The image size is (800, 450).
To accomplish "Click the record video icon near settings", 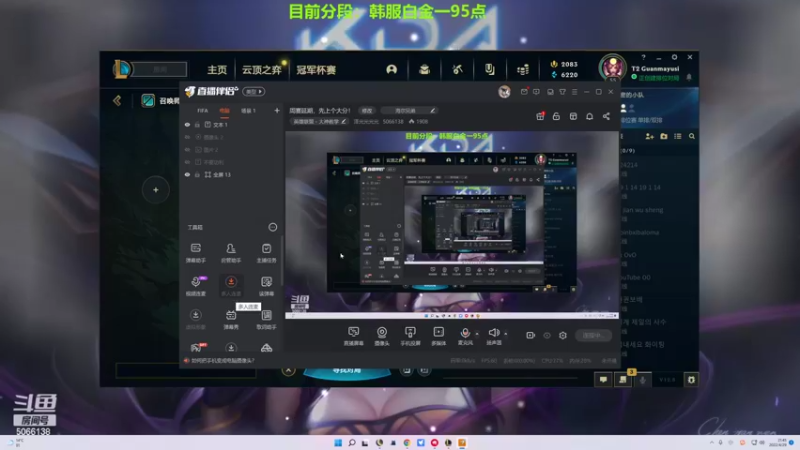I will pos(531,335).
